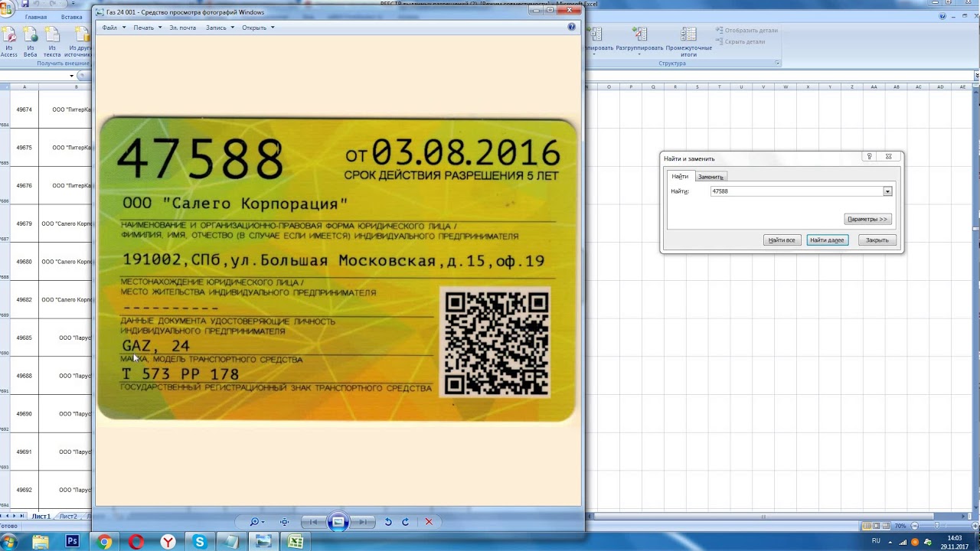Open Photoshop from the taskbar

[73, 542]
